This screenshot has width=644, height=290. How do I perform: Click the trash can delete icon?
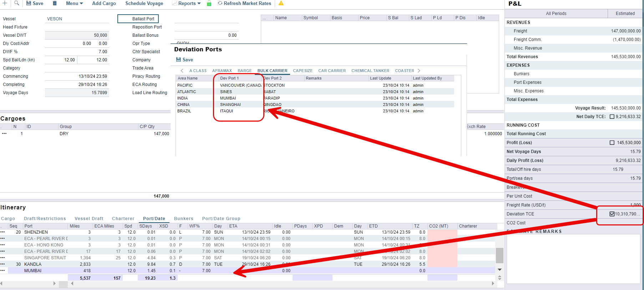[x=55, y=3]
